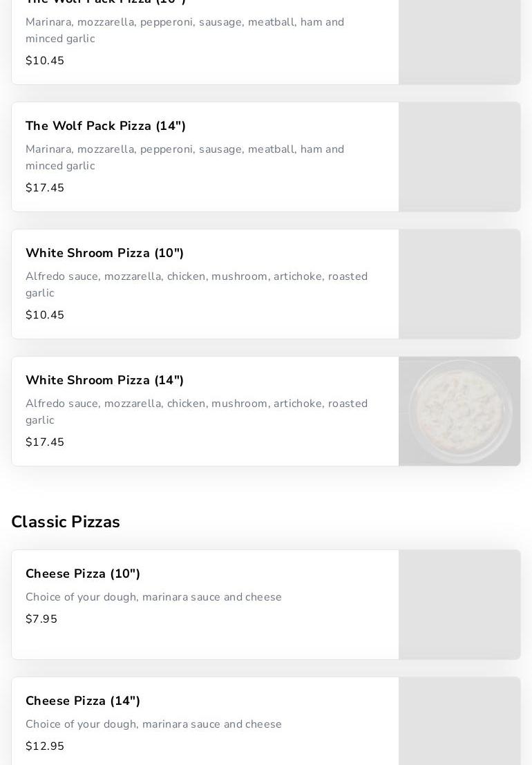The image size is (532, 765).
Task: Click the $7.95 price on Cheese Pizza
Action: tap(41, 619)
